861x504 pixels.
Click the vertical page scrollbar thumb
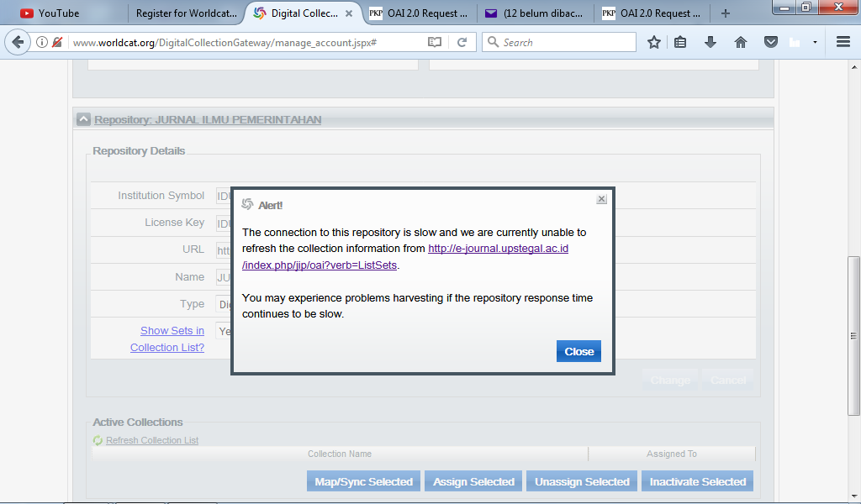[x=854, y=336]
